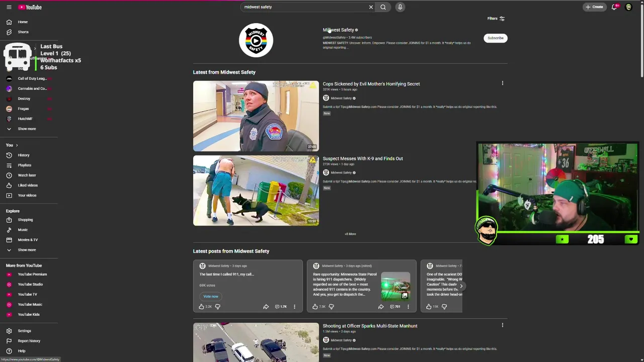Share the 'last time I called 911' post
Viewport: 644px width, 362px height.
click(x=266, y=307)
